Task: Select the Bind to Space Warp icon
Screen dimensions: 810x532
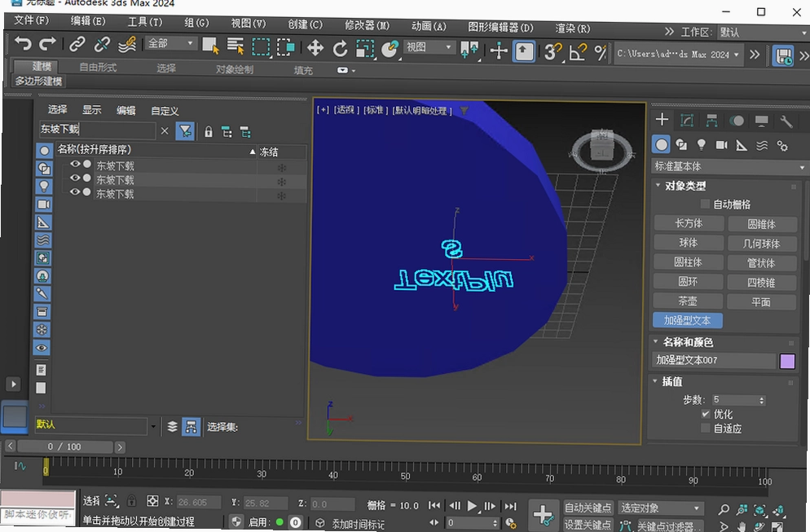Action: tap(126, 45)
